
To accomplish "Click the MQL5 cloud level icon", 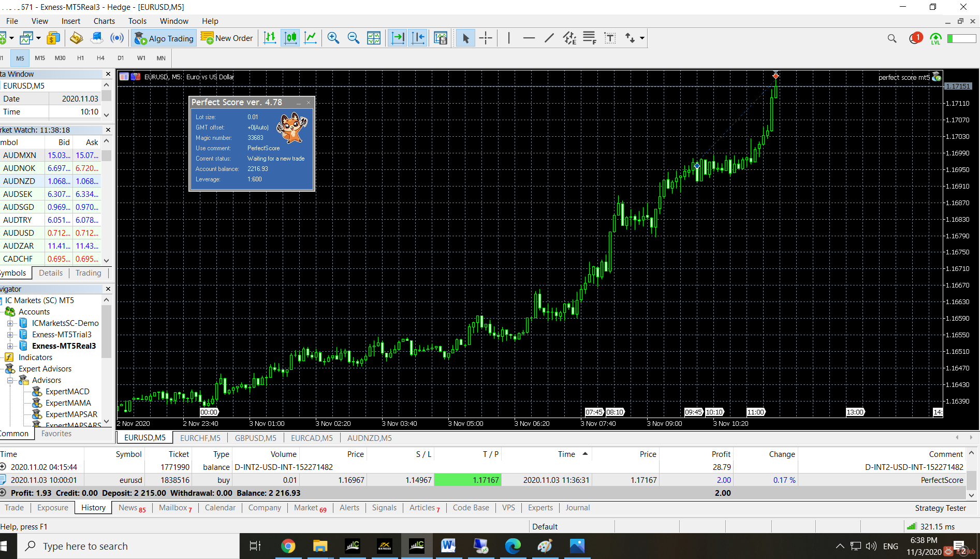I will (x=935, y=38).
